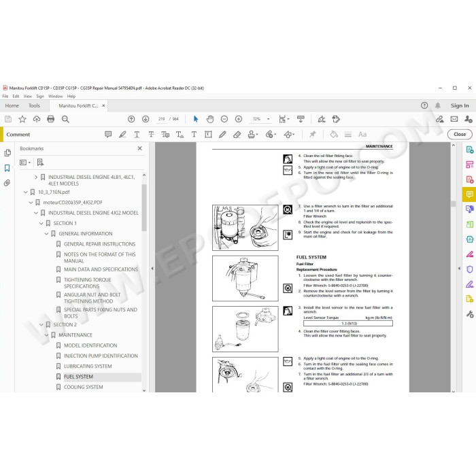Go to next page arrow icon

click(146, 119)
